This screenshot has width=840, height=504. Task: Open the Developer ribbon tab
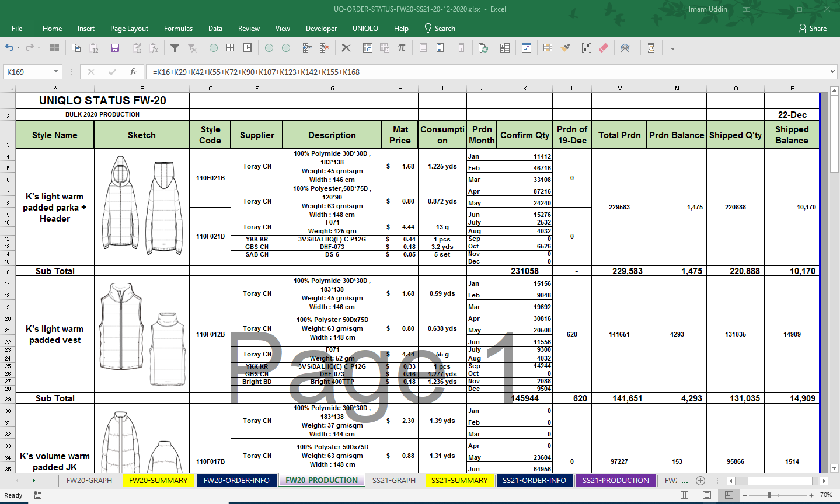[321, 28]
